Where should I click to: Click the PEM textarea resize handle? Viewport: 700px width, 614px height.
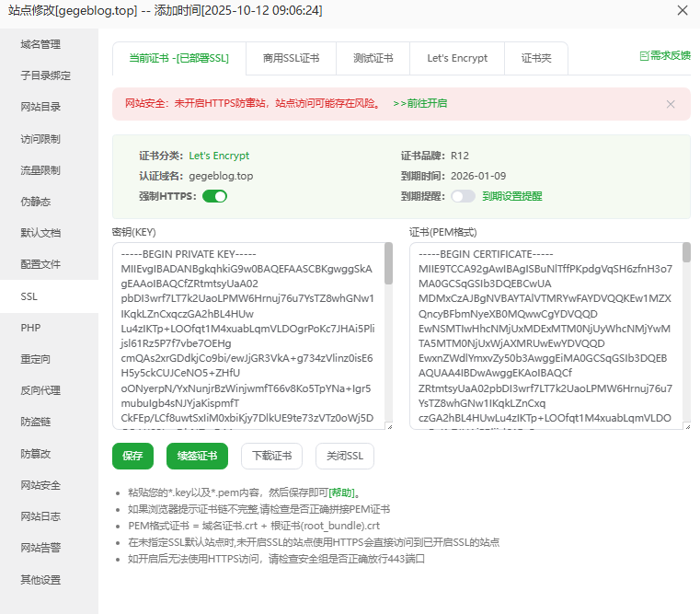point(687,427)
